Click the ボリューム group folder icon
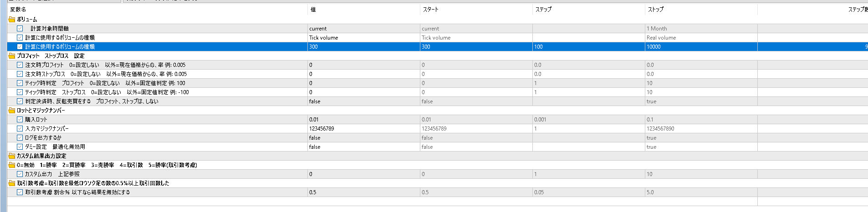This screenshot has height=212, width=868. point(12,20)
